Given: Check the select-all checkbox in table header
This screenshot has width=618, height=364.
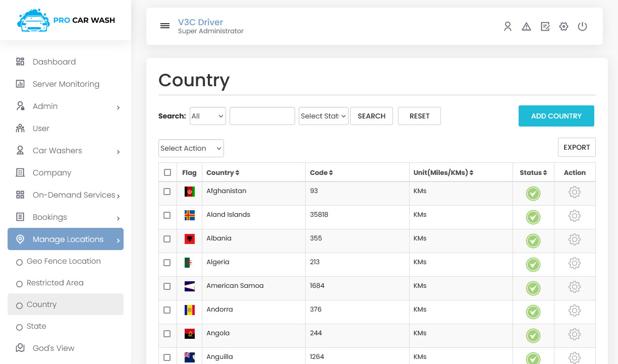Looking at the screenshot, I should pyautogui.click(x=167, y=172).
